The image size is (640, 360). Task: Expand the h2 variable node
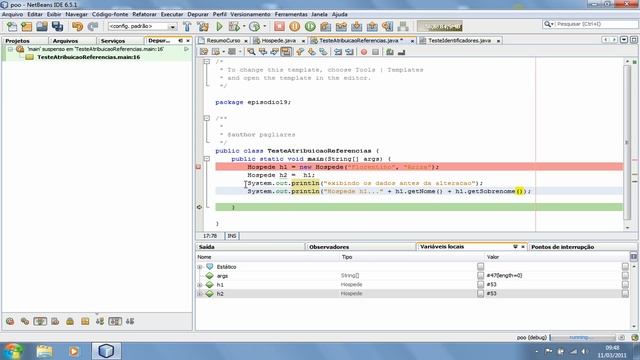point(200,294)
